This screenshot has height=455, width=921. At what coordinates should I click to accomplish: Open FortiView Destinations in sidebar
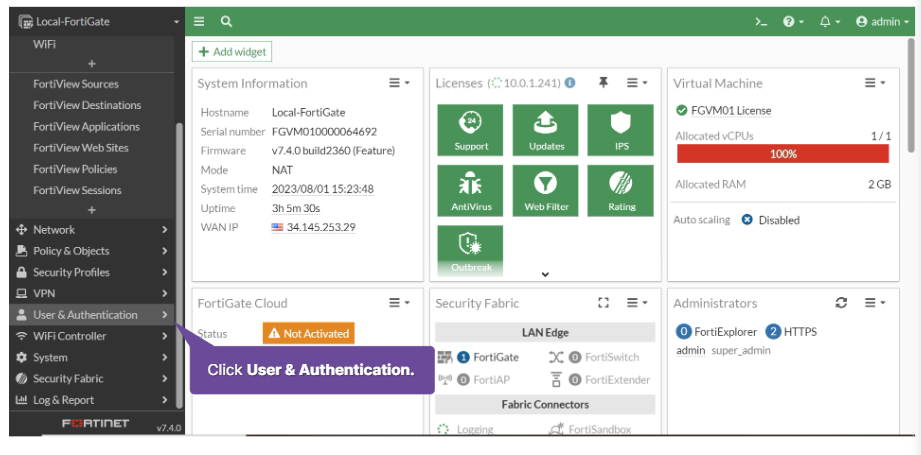tap(87, 105)
